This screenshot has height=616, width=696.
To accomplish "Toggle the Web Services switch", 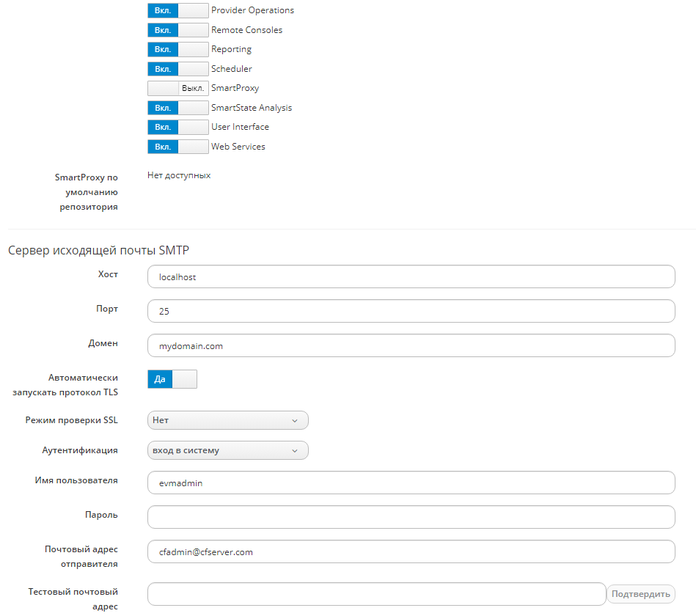I will [178, 147].
